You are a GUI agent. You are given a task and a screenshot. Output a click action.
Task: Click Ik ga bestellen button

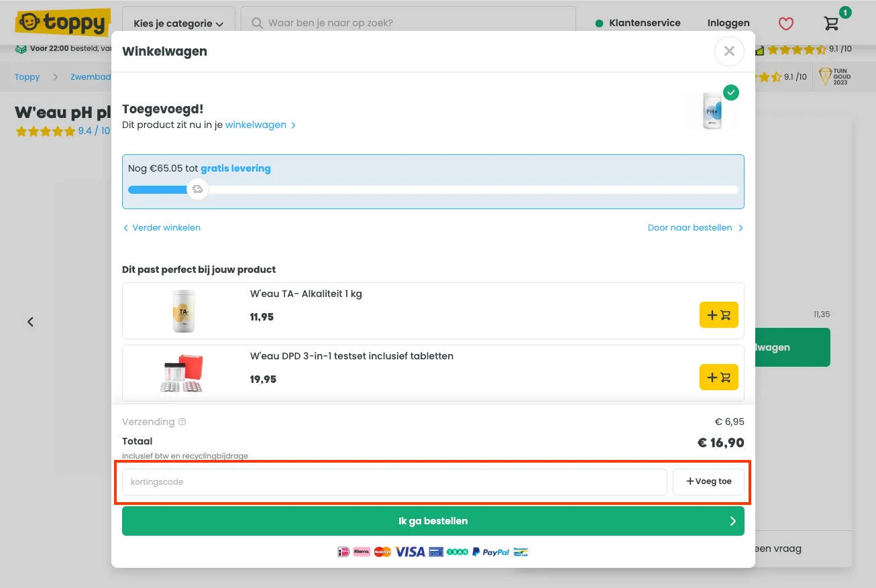pos(433,521)
